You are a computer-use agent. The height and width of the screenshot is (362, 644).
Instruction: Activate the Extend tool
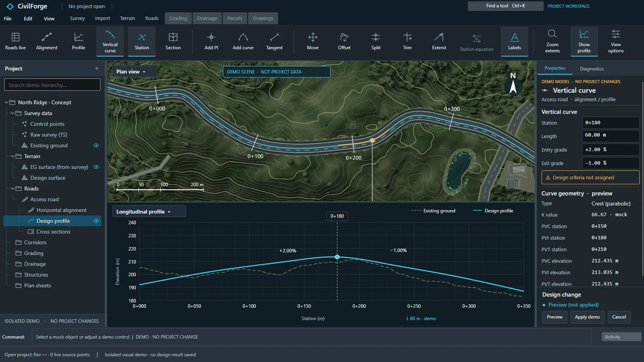coord(439,42)
